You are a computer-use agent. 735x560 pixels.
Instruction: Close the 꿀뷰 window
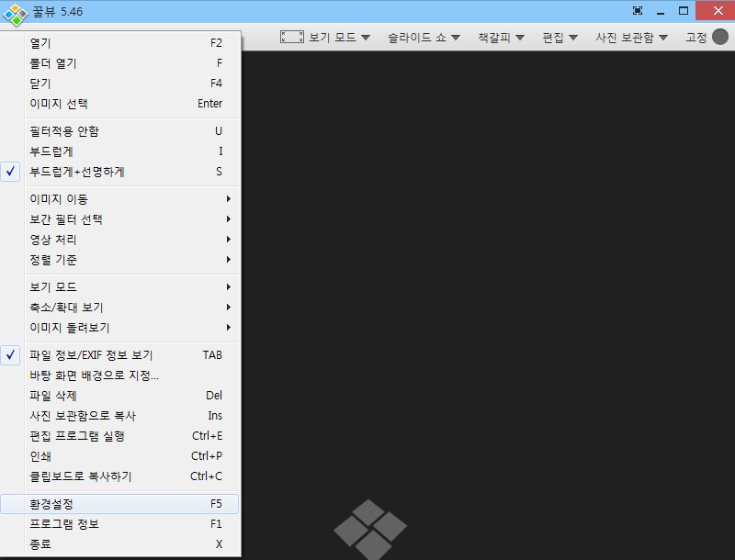[718, 11]
